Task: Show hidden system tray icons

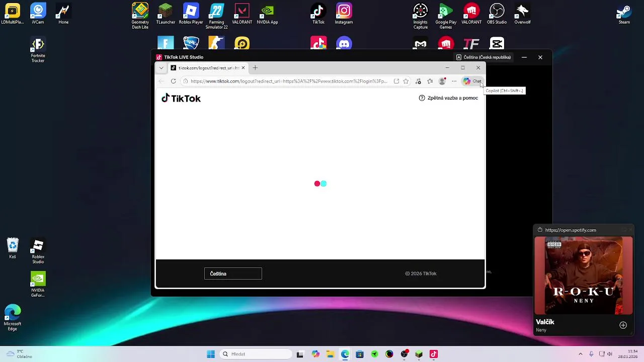Action: [x=580, y=354]
